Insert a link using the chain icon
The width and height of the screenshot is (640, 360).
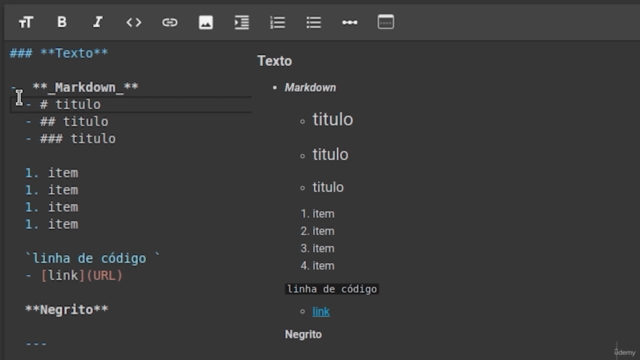click(170, 22)
